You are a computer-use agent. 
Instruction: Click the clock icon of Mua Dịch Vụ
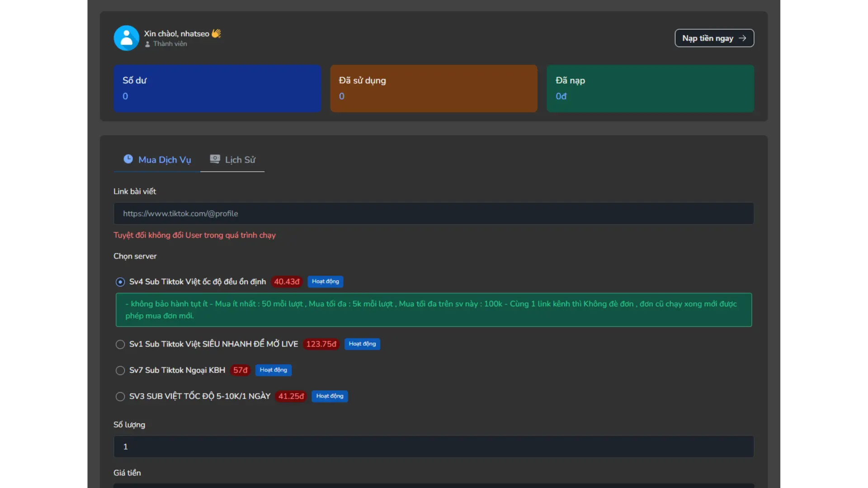click(x=128, y=159)
